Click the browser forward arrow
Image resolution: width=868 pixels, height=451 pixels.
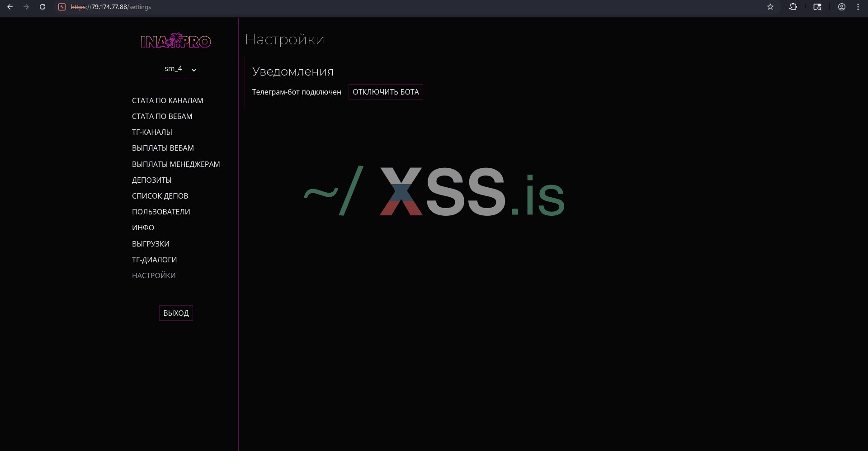[x=26, y=7]
